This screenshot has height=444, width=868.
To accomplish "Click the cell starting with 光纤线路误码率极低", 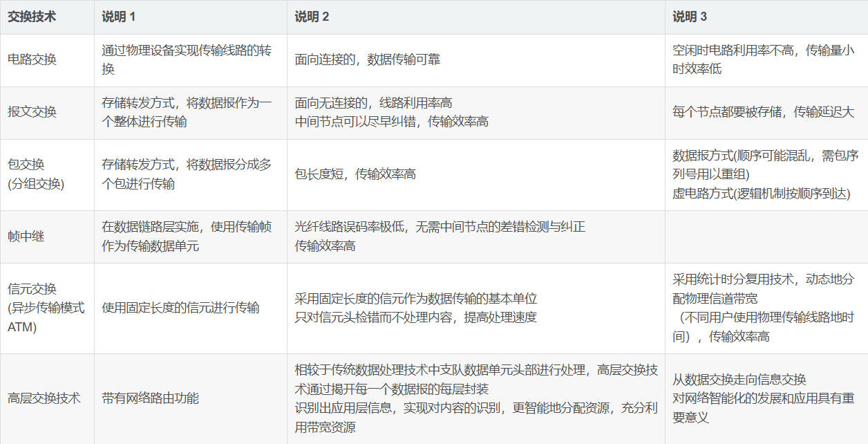I will [440, 236].
